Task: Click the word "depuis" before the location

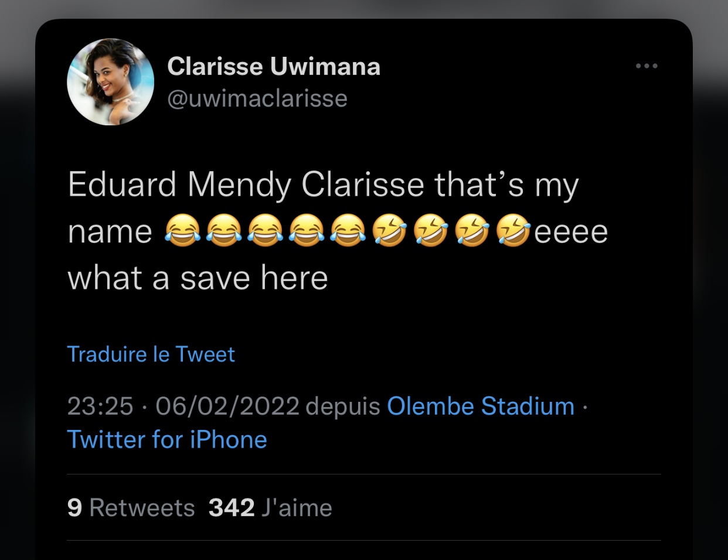Action: (x=343, y=406)
